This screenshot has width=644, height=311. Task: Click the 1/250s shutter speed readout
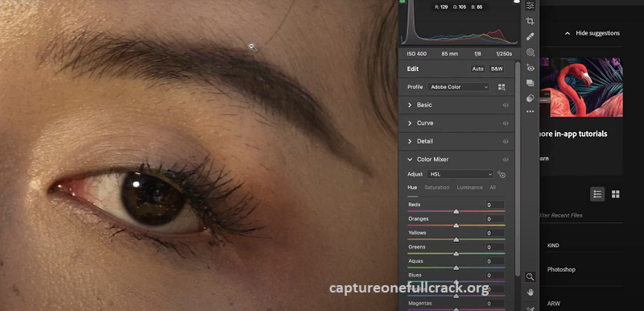point(504,54)
